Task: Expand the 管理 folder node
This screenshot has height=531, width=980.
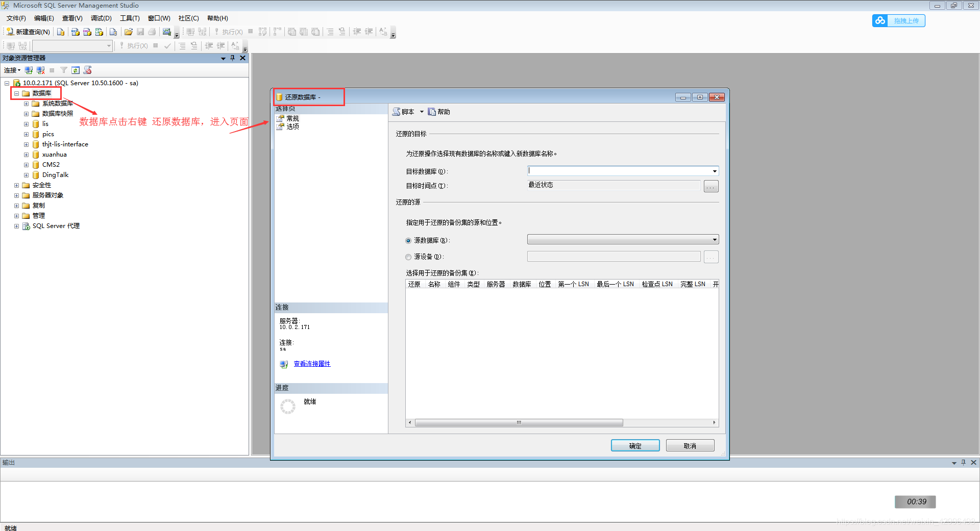Action: click(x=16, y=216)
